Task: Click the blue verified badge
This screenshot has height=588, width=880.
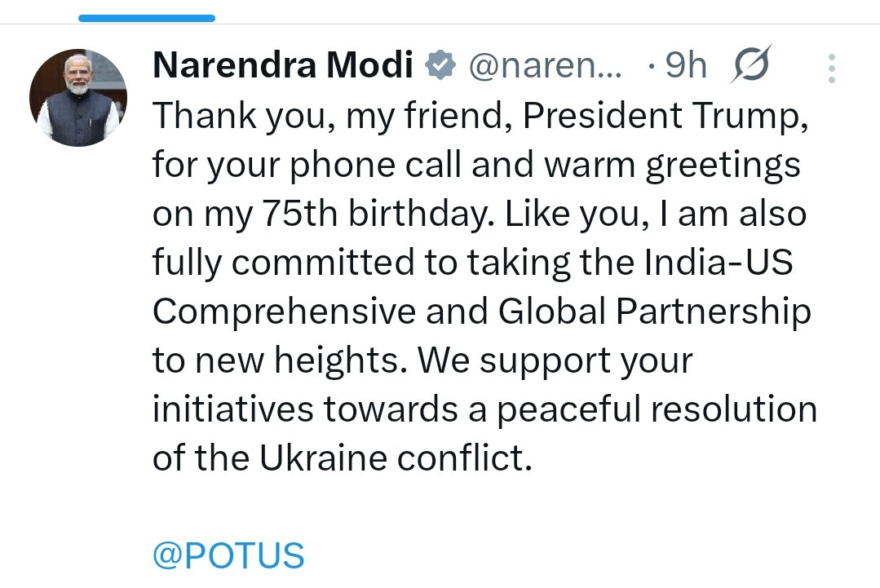Action: (441, 66)
